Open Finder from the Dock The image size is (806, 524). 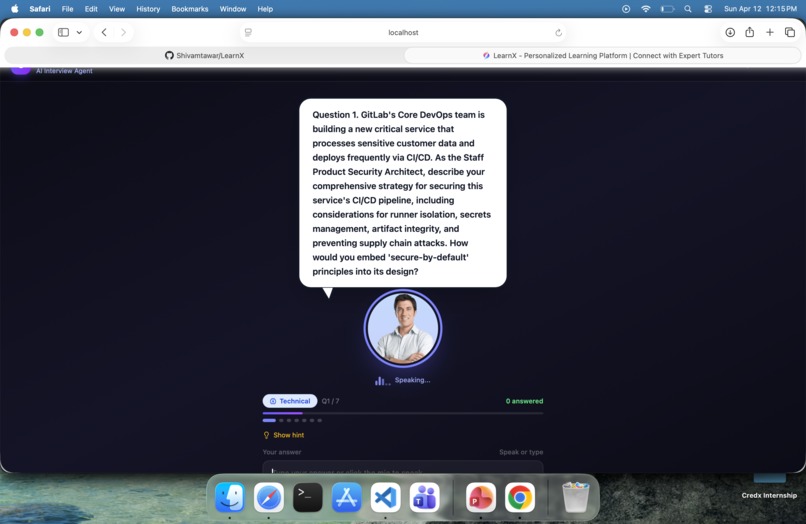pos(230,497)
